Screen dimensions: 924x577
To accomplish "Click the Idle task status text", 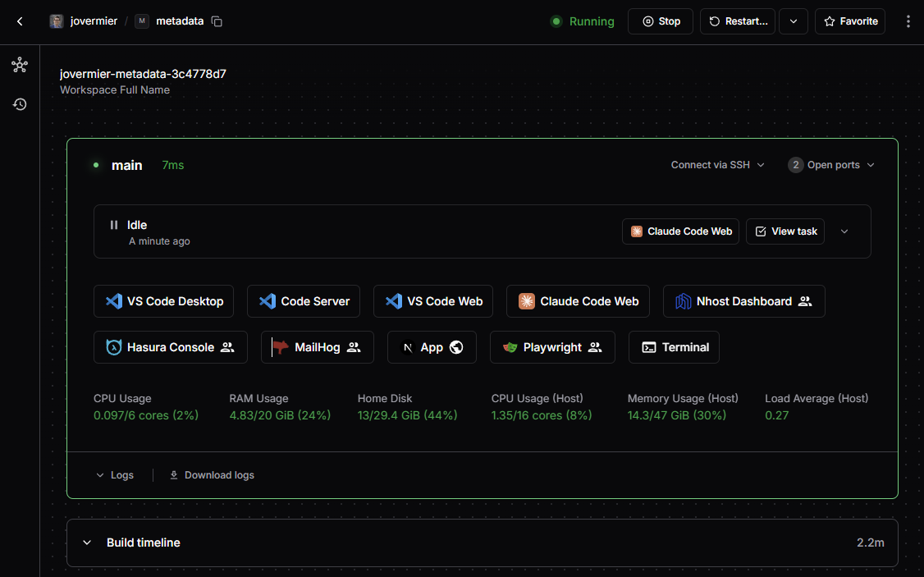I will pos(137,225).
